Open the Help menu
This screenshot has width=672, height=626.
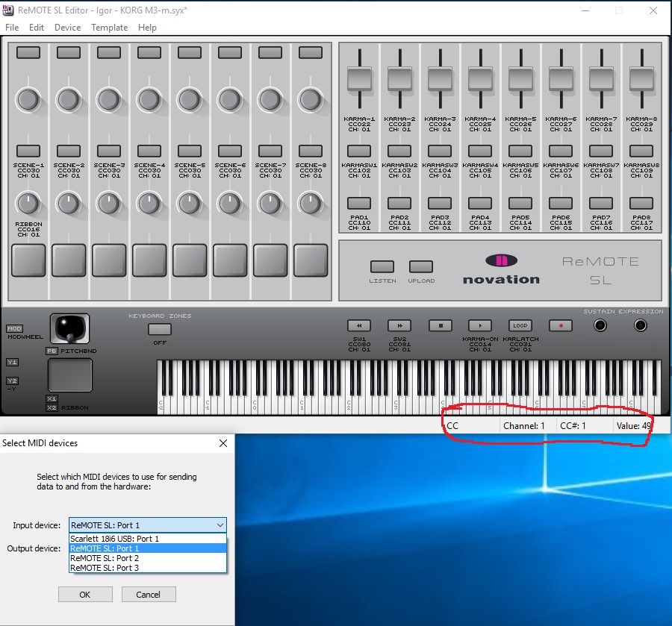147,28
